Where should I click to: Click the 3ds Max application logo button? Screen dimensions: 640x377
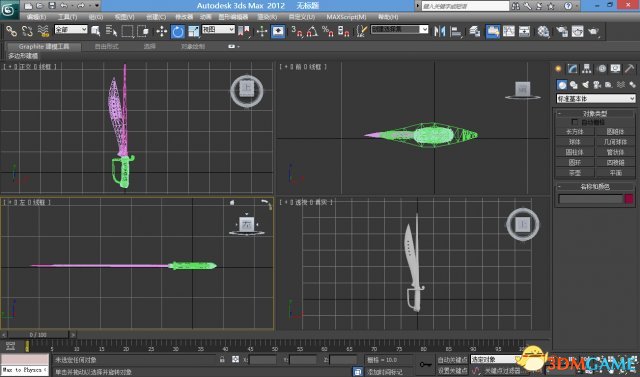(x=9, y=9)
